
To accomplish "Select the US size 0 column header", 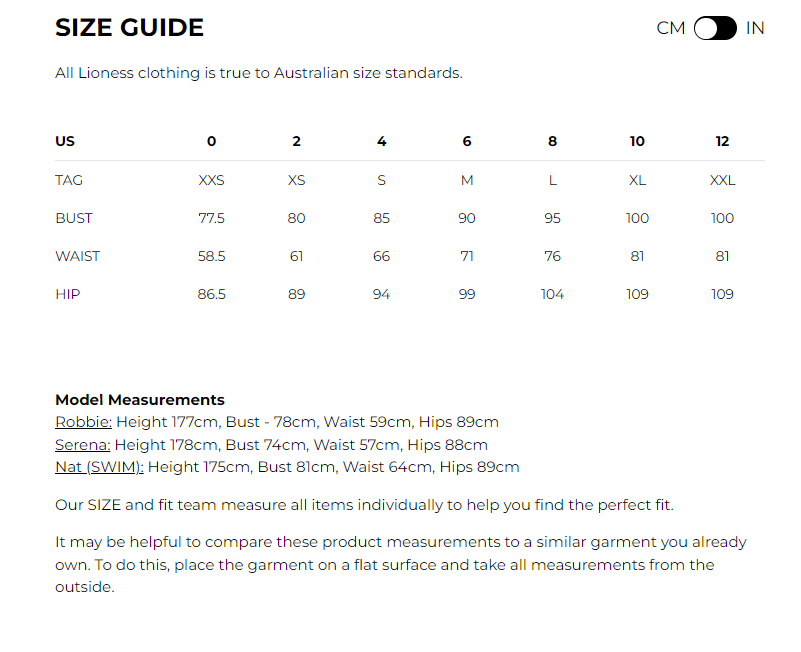I will pos(211,141).
